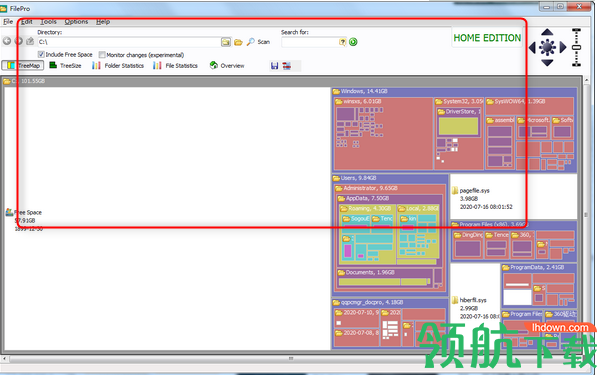Select the SysWOW64 folder header
Image resolution: width=597 pixels, height=375 pixels.
pyautogui.click(x=529, y=101)
